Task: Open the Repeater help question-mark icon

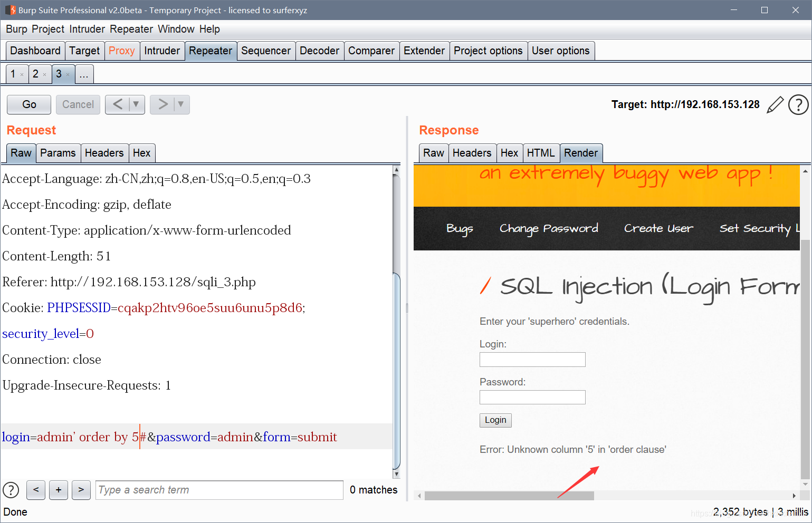Action: tap(798, 104)
